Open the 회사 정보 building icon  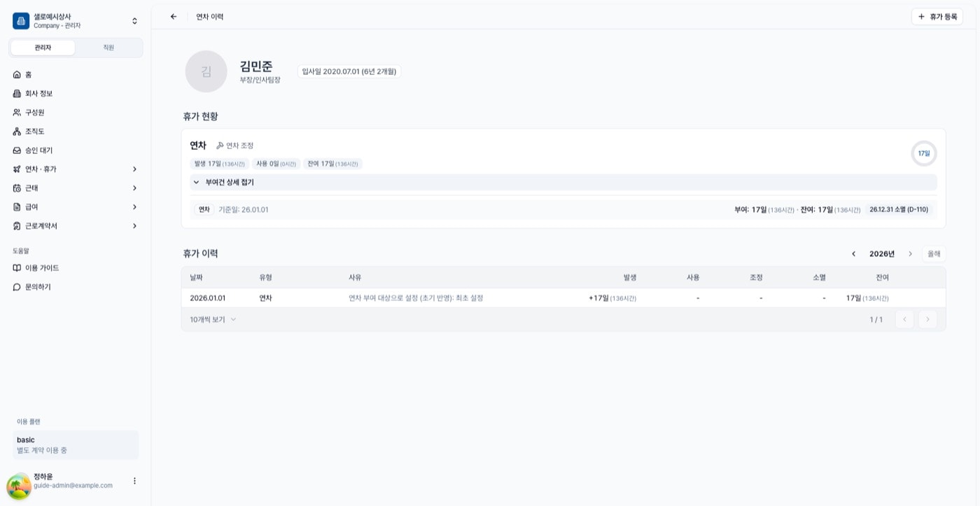[17, 93]
